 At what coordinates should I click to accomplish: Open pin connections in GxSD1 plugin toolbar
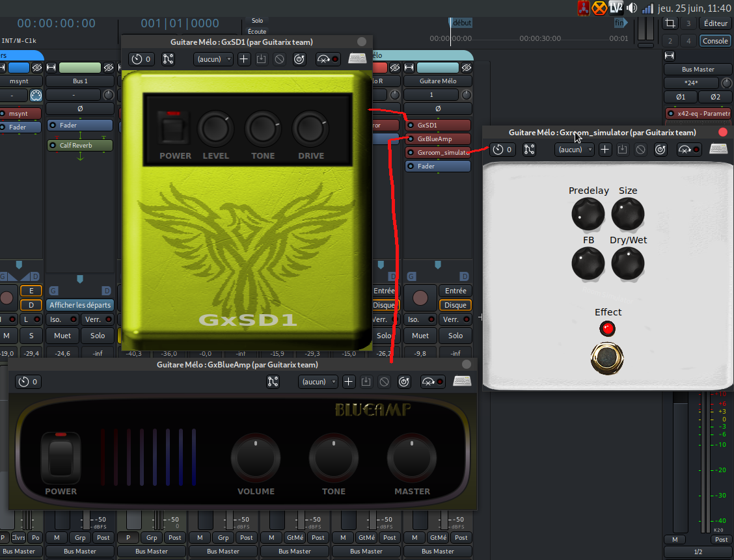[168, 59]
